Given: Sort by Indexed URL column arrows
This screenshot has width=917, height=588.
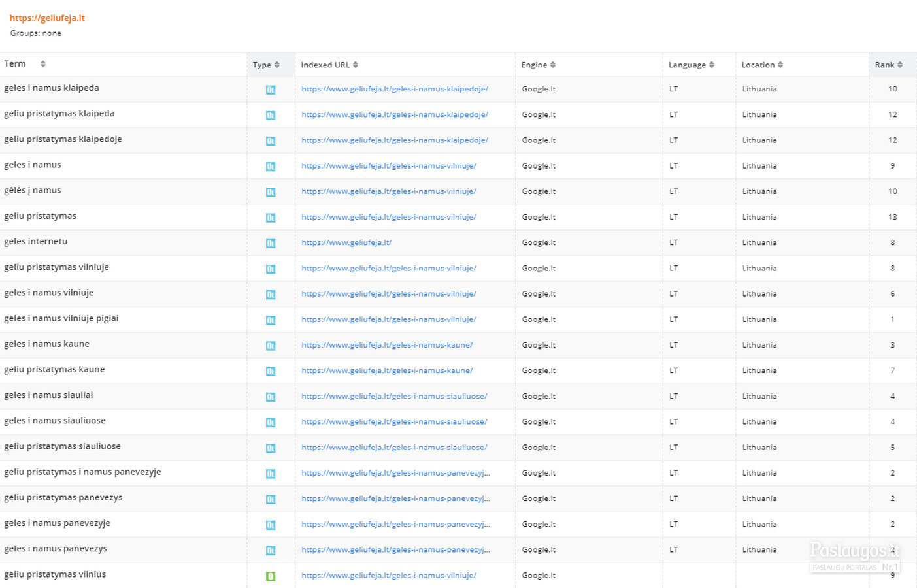Looking at the screenshot, I should click(356, 65).
